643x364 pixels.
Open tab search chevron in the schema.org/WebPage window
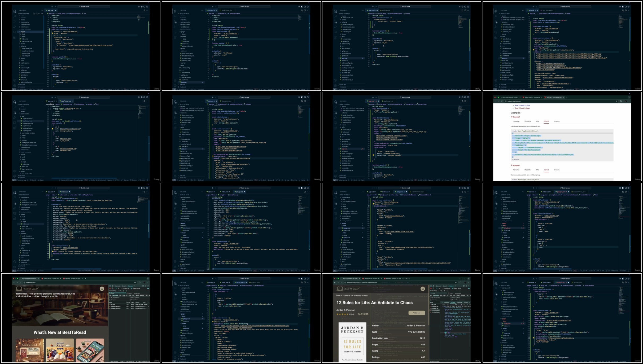[629, 97]
